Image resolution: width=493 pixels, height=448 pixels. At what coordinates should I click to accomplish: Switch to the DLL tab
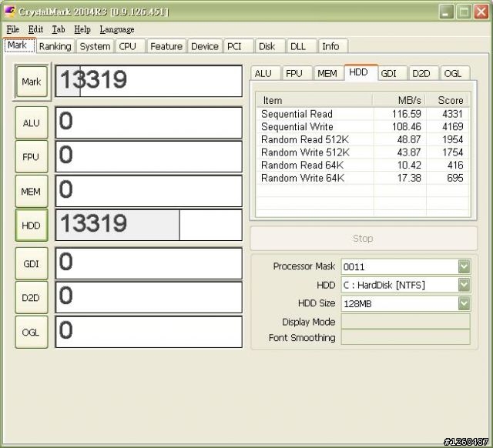[x=301, y=46]
